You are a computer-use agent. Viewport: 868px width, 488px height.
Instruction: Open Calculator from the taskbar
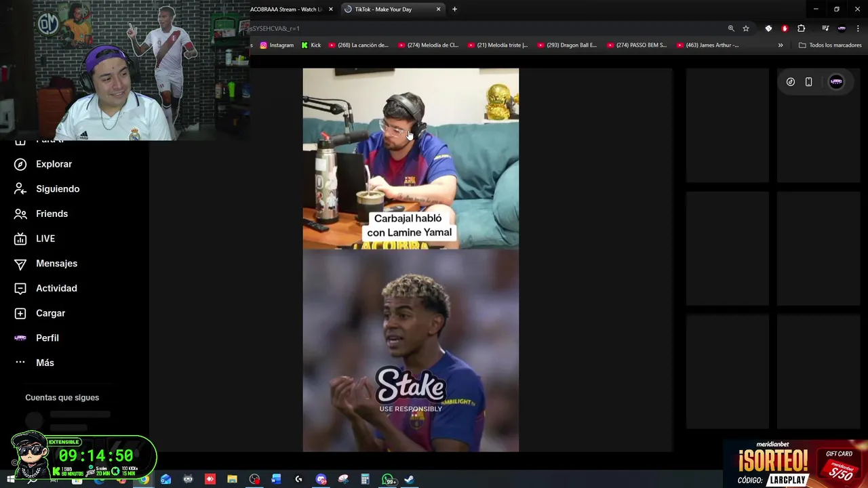[365, 479]
